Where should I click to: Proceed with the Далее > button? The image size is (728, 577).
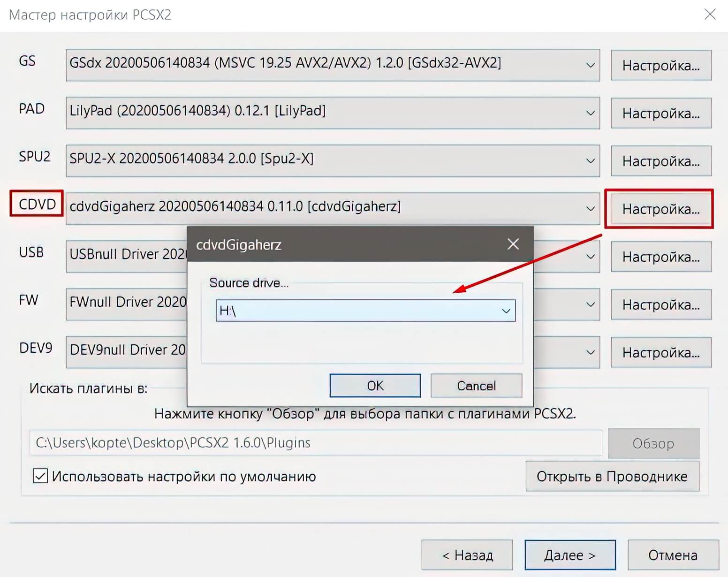(569, 555)
